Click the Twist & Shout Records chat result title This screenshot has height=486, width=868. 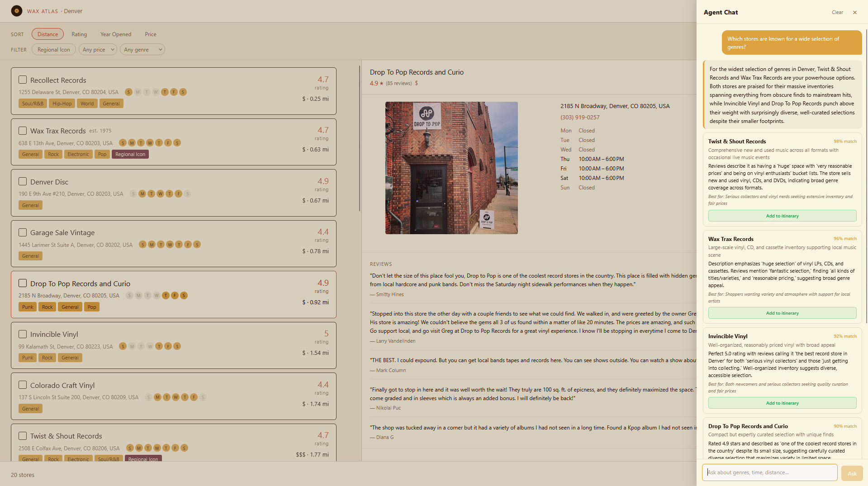[x=737, y=142]
